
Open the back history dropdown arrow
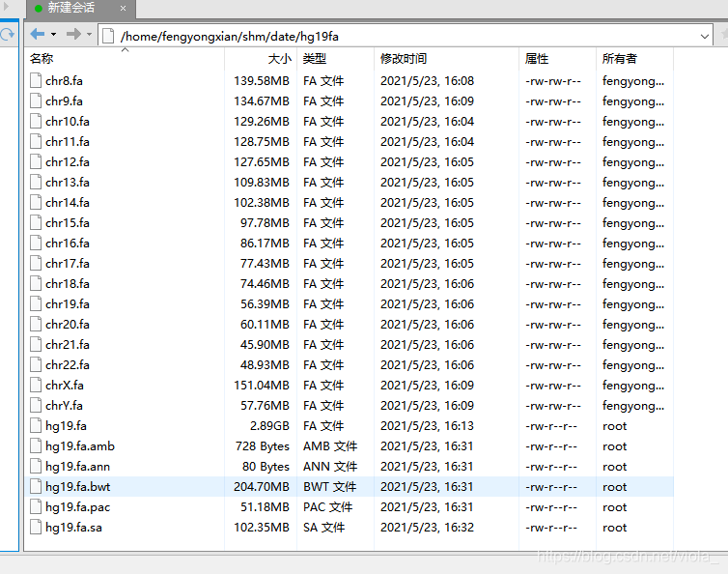(x=53, y=35)
